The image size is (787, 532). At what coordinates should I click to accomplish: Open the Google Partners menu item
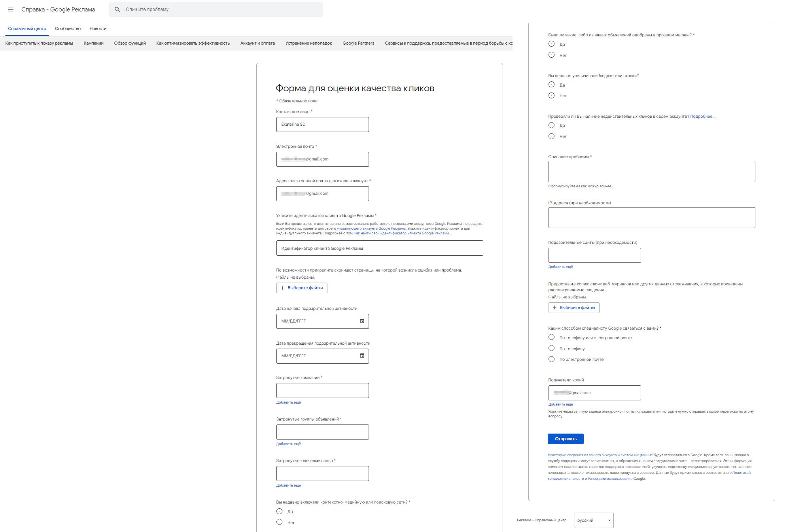(x=358, y=43)
